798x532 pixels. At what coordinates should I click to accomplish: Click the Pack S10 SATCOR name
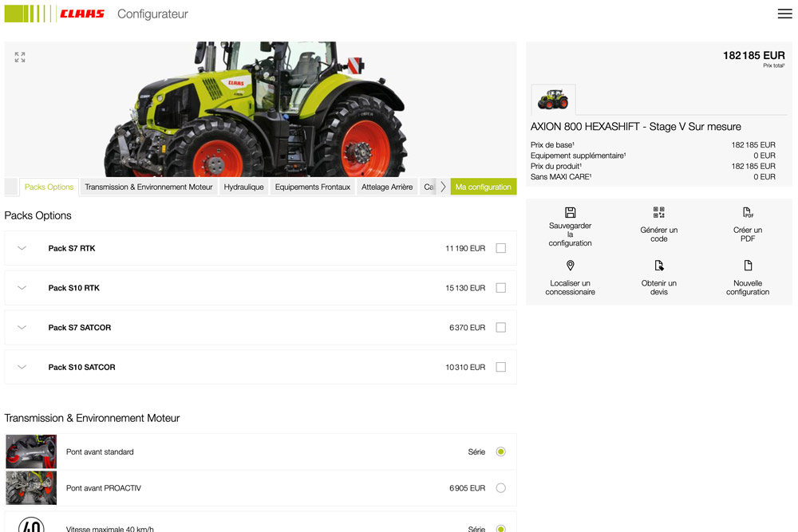point(82,367)
